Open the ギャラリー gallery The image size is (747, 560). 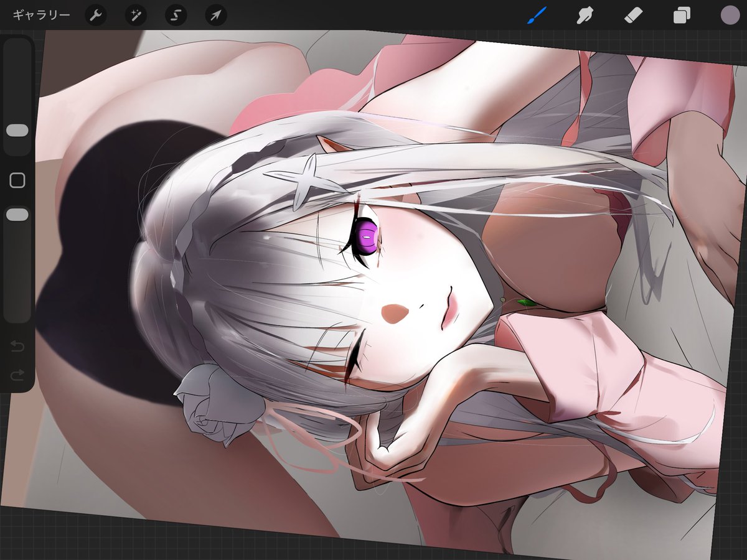41,15
